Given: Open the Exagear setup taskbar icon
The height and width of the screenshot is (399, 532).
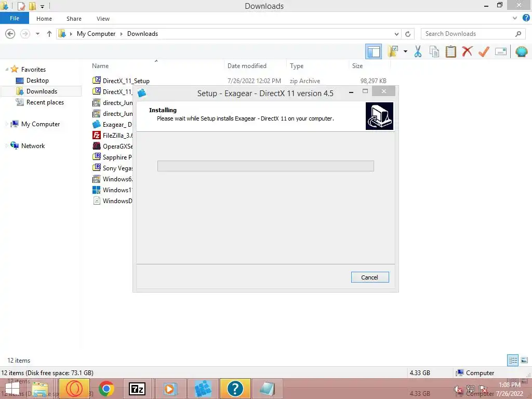Looking at the screenshot, I should (203, 389).
